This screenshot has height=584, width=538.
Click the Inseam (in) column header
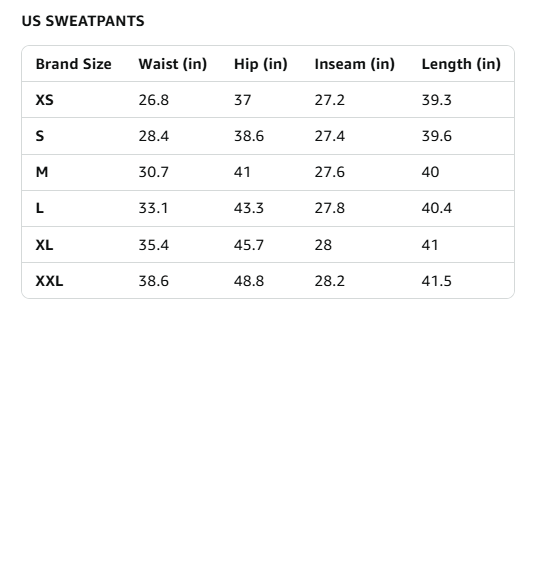tap(354, 64)
